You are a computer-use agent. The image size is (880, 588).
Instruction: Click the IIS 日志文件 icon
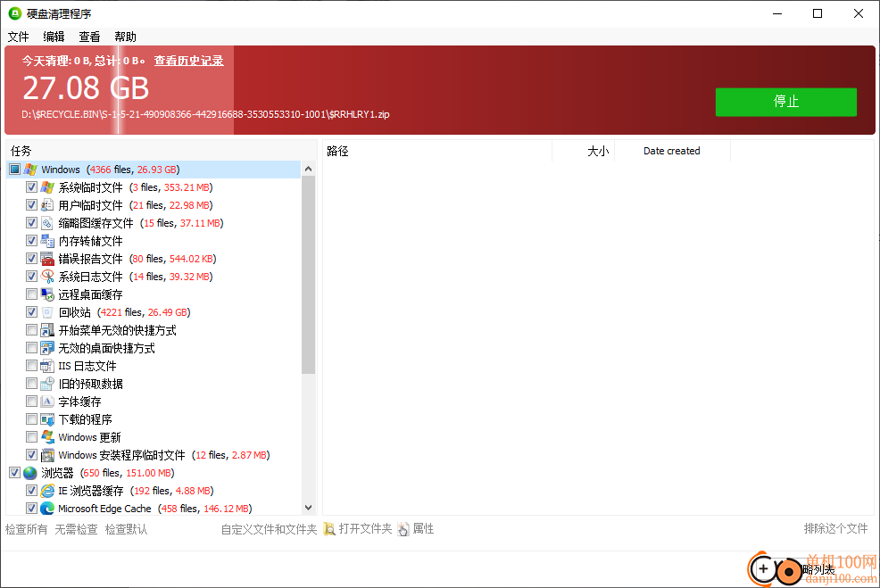47,366
